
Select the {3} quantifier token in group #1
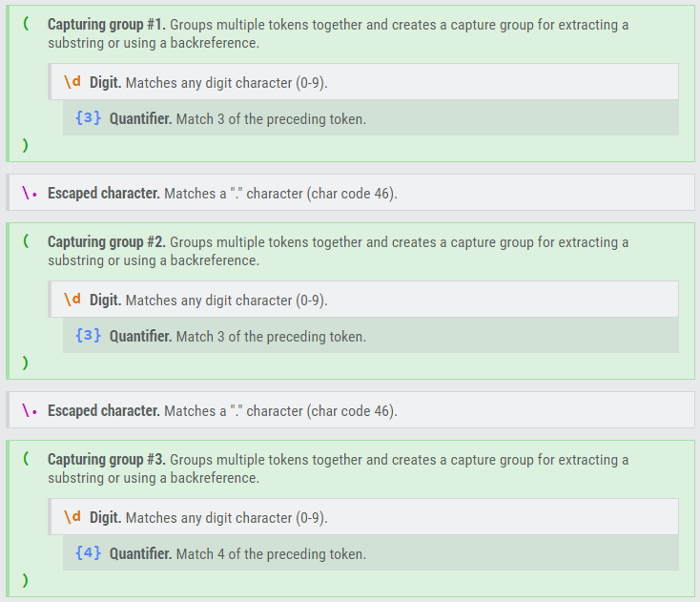(x=88, y=119)
